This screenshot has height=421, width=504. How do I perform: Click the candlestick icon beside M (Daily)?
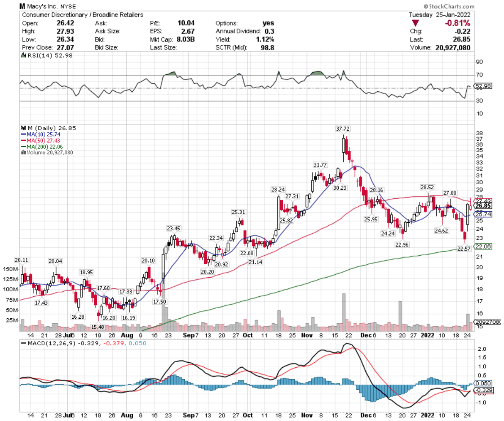(23, 128)
